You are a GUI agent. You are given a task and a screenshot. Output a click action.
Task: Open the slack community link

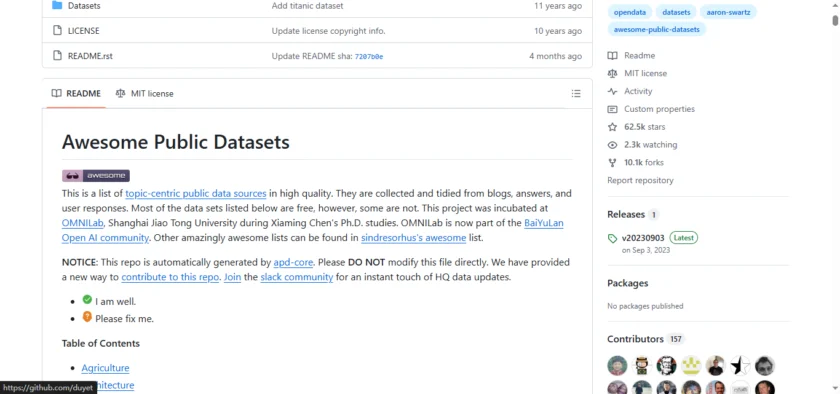[x=297, y=277]
